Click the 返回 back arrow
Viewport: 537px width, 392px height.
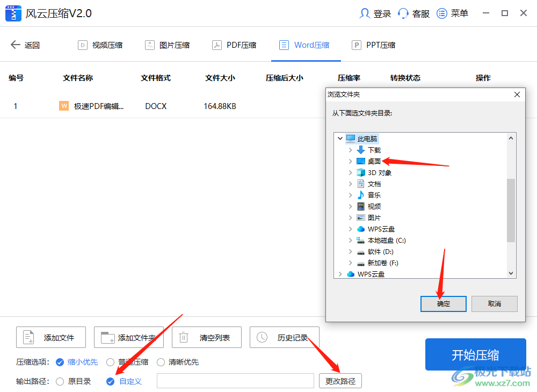click(x=15, y=45)
